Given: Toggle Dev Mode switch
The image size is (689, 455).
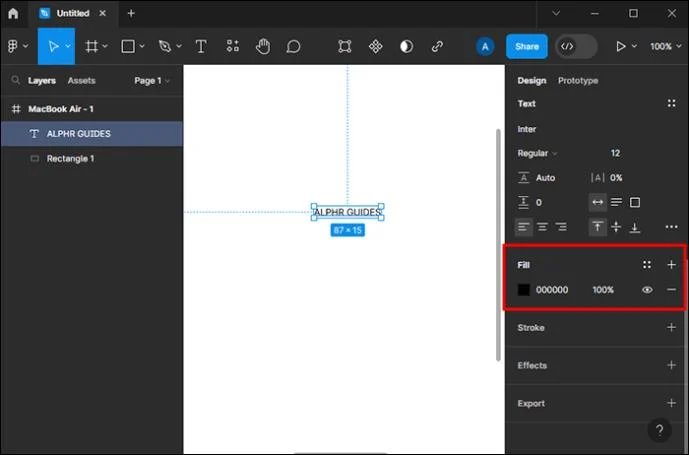Looking at the screenshot, I should click(x=576, y=46).
